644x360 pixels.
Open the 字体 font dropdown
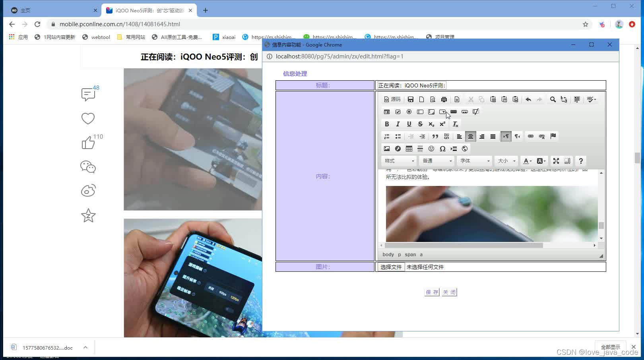(475, 161)
